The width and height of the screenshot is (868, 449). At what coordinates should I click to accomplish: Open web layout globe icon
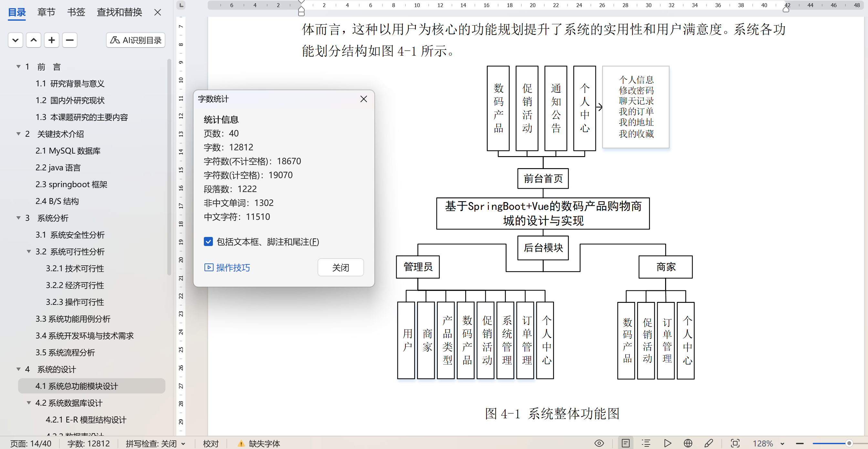coord(688,443)
